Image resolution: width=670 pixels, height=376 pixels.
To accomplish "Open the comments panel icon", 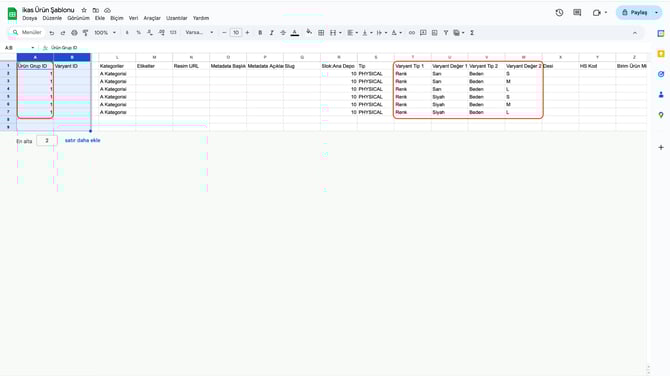I will (x=577, y=13).
